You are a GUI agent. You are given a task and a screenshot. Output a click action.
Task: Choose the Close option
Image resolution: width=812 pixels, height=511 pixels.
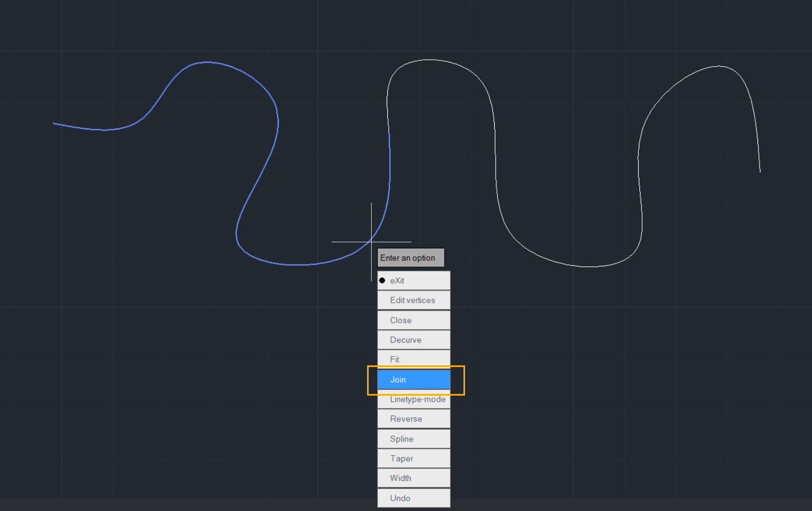click(414, 320)
